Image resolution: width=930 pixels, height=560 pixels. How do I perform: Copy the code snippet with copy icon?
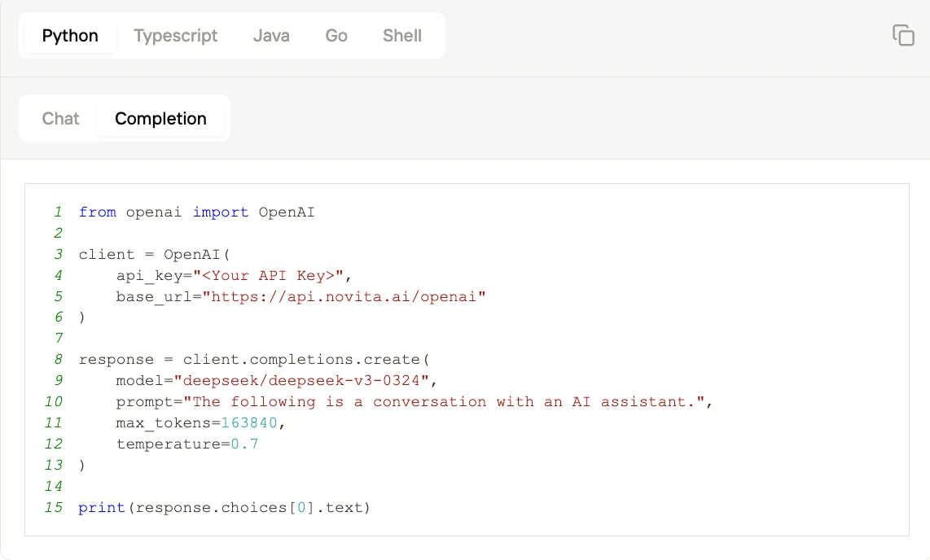tap(903, 36)
